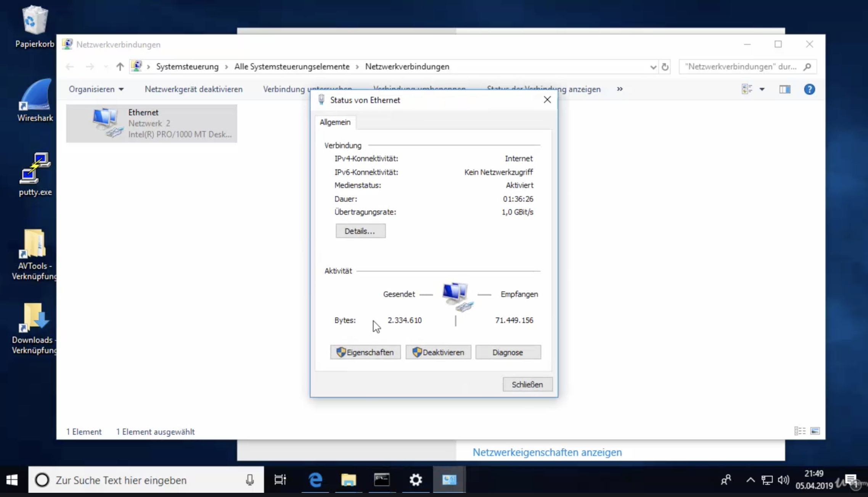The height and width of the screenshot is (497, 868).
Task: Click the Medienstatus value Aktiviert
Action: (x=519, y=185)
